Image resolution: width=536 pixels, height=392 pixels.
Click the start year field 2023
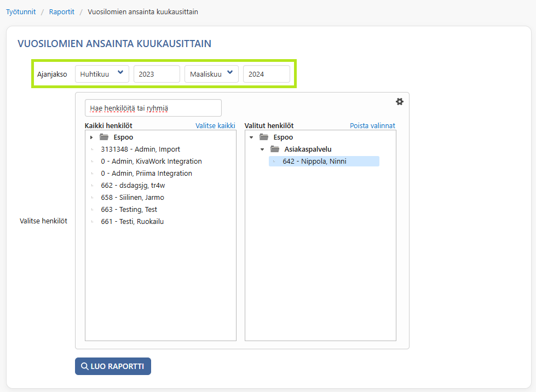(157, 74)
